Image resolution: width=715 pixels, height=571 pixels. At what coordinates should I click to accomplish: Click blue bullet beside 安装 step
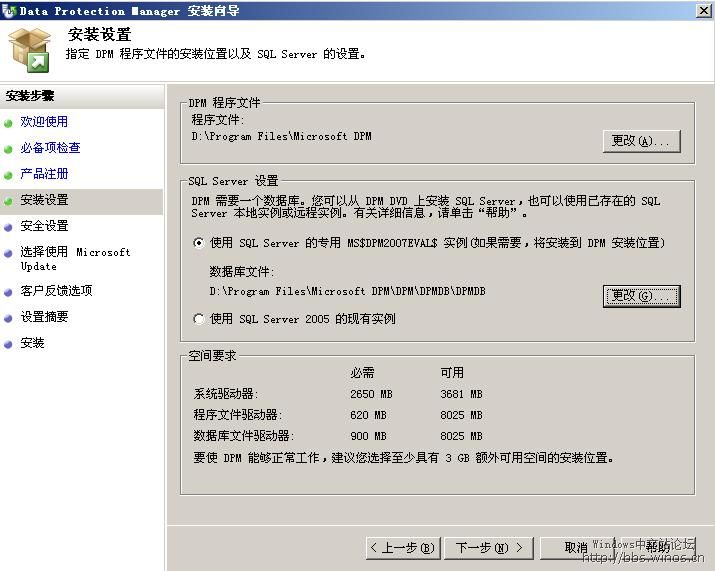tap(9, 344)
